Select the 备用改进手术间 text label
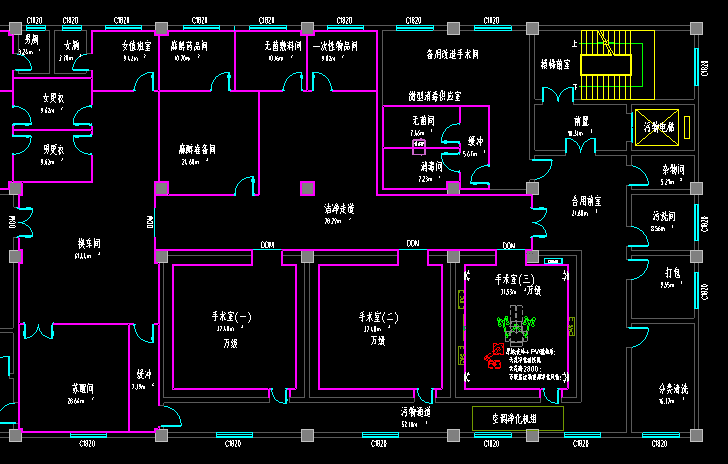The image size is (728, 464). click(x=451, y=54)
